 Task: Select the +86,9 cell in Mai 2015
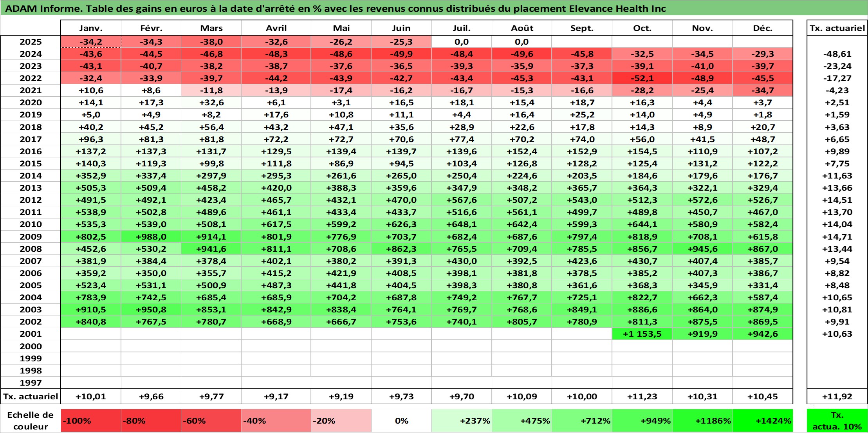[341, 164]
